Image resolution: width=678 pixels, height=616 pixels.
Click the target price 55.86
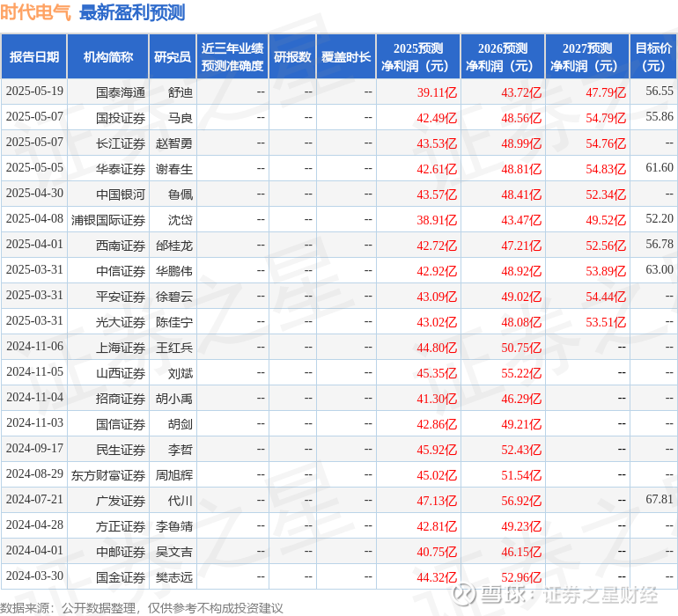click(x=660, y=117)
